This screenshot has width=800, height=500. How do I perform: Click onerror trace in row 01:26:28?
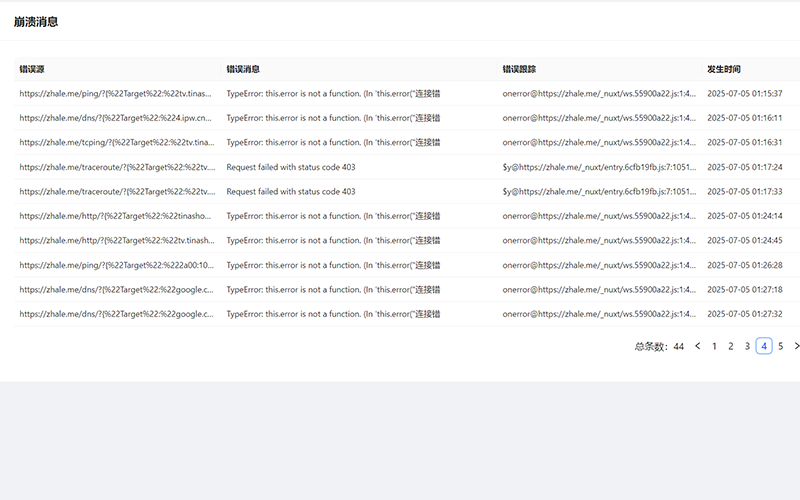click(599, 265)
